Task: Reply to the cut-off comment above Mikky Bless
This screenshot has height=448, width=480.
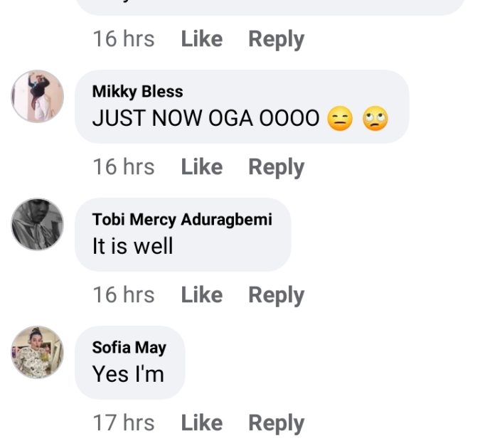Action: 276,39
